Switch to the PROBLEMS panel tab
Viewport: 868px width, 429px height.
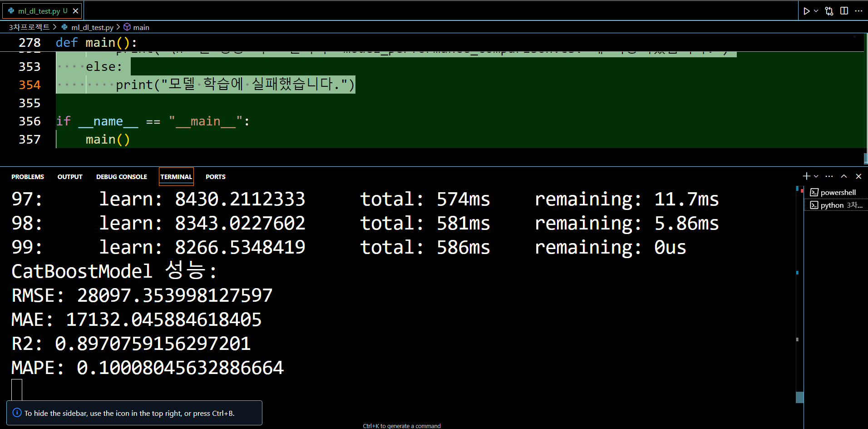pyautogui.click(x=28, y=177)
